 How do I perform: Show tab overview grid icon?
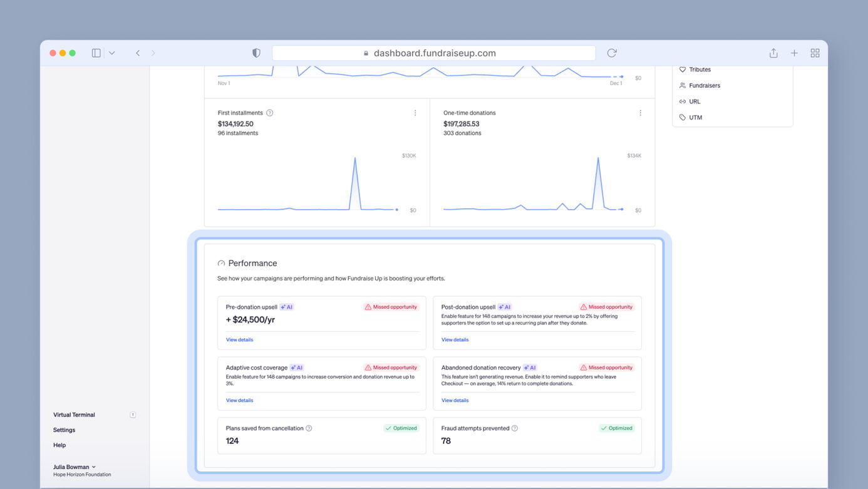[815, 53]
